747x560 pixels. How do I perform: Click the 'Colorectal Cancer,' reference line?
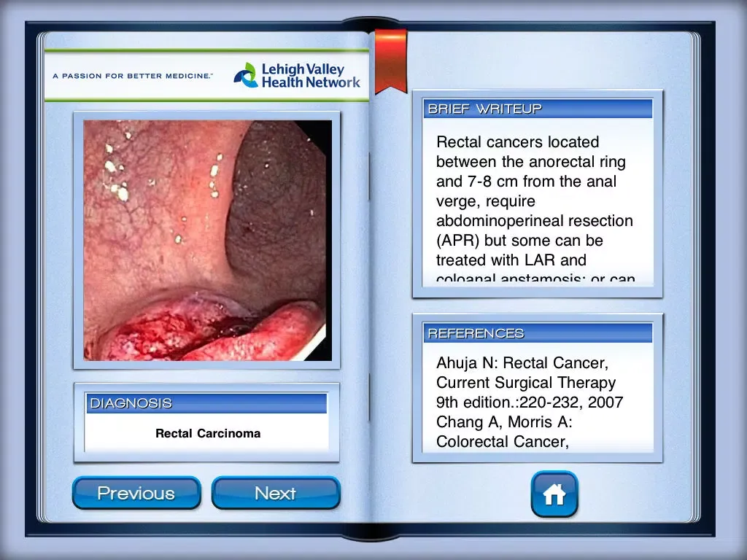(x=503, y=441)
